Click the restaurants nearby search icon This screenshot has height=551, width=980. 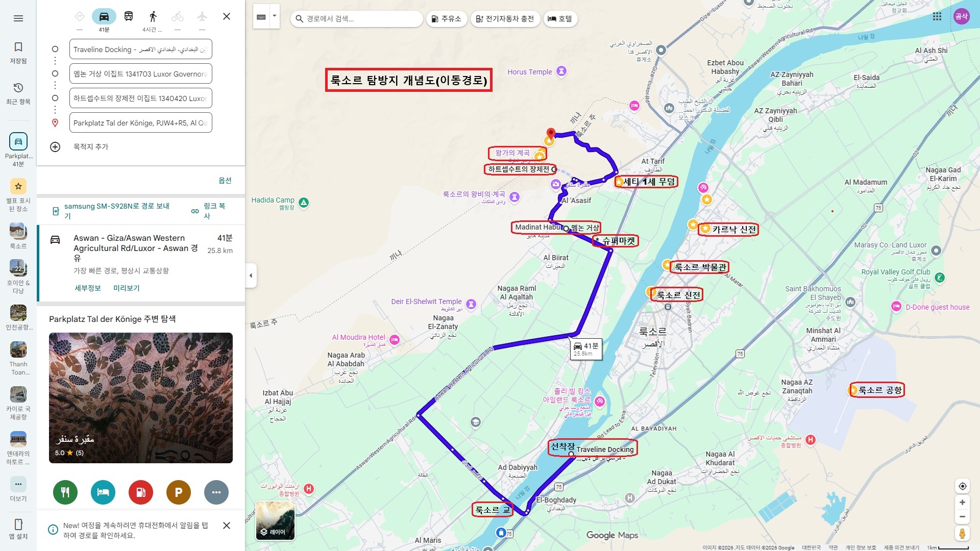click(65, 492)
